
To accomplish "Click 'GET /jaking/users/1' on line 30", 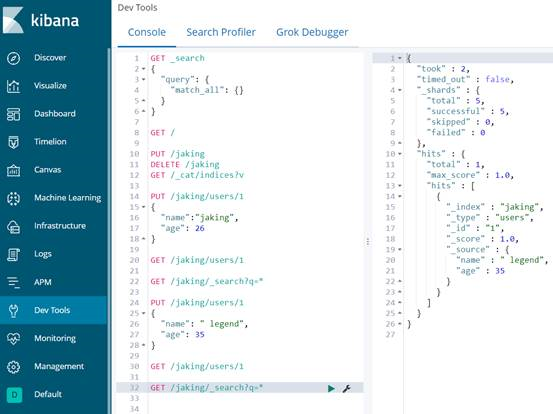I will (197, 366).
